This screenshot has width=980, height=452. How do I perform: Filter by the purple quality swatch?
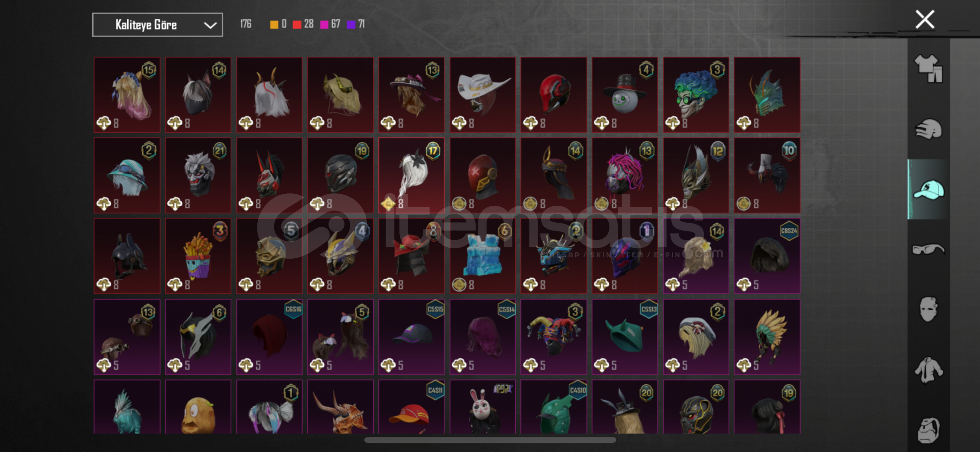tap(351, 24)
